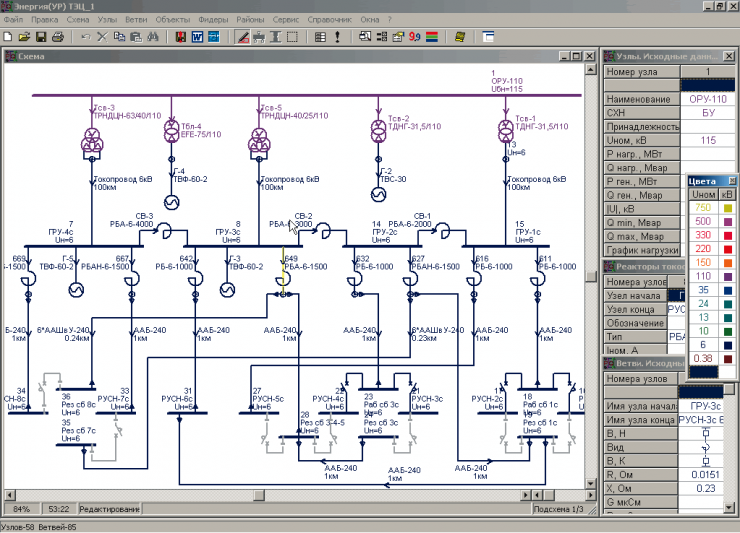Cut selection with scissors icon
The height and width of the screenshot is (533, 740).
102,37
